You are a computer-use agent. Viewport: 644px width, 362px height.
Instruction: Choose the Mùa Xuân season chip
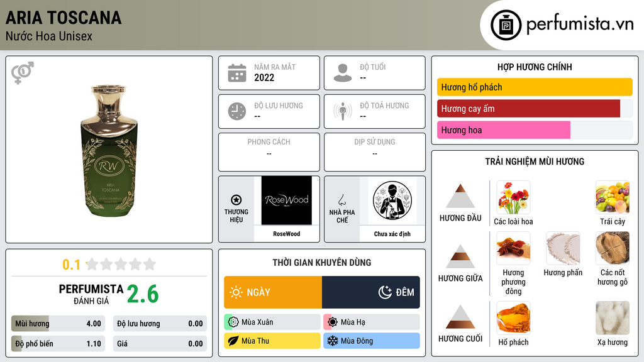(x=272, y=322)
